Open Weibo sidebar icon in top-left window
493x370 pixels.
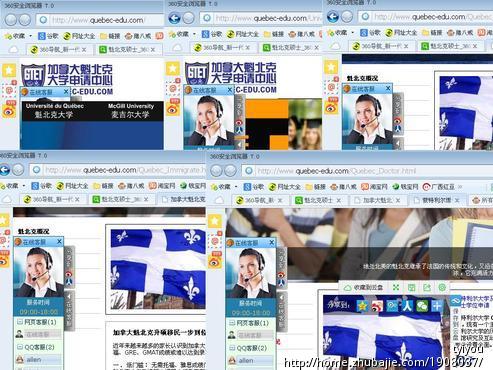click(x=9, y=110)
